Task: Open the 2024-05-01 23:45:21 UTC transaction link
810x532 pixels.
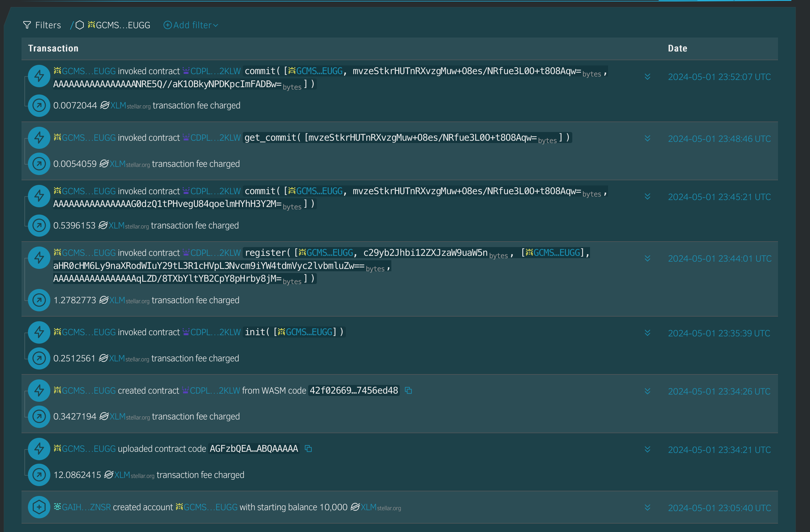Action: (719, 197)
